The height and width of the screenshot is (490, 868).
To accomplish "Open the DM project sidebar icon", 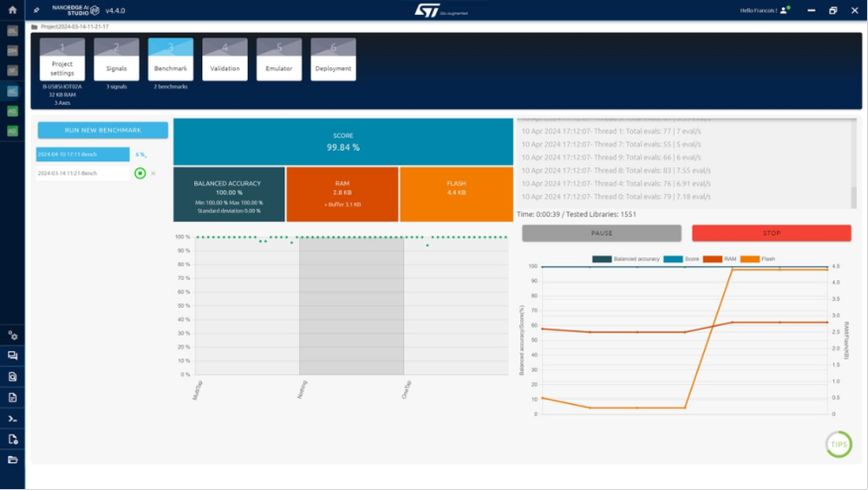I will (x=12, y=50).
